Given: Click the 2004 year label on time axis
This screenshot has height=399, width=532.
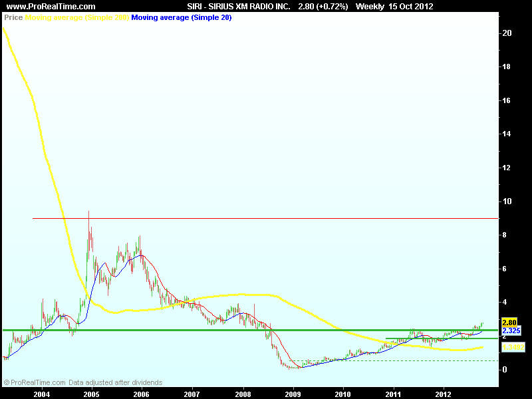Looking at the screenshot, I should 42,394.
